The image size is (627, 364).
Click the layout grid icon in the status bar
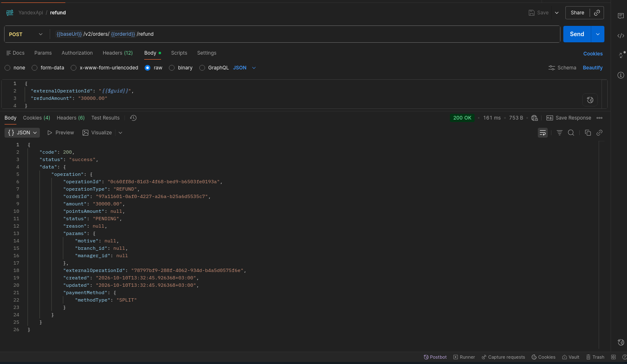click(x=613, y=357)
